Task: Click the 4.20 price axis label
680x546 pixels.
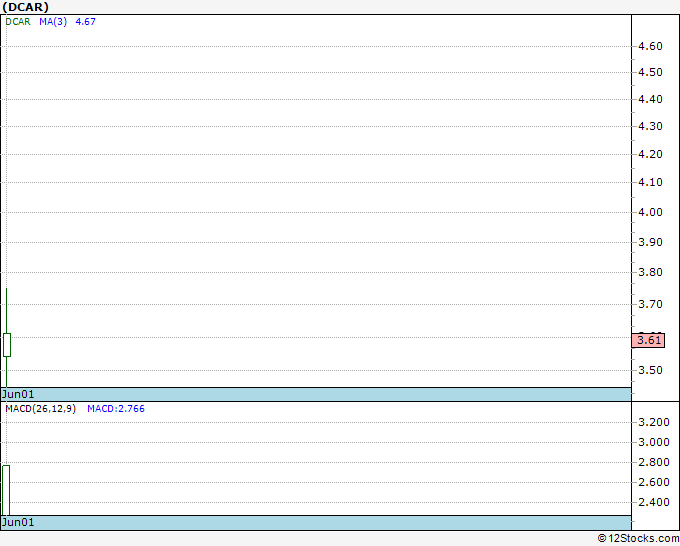Action: pos(650,154)
